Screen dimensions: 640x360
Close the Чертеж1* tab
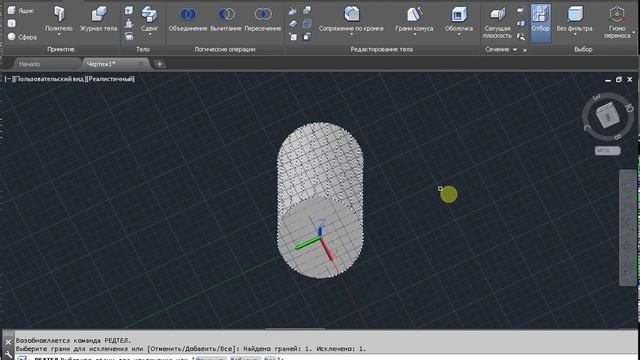[x=141, y=64]
